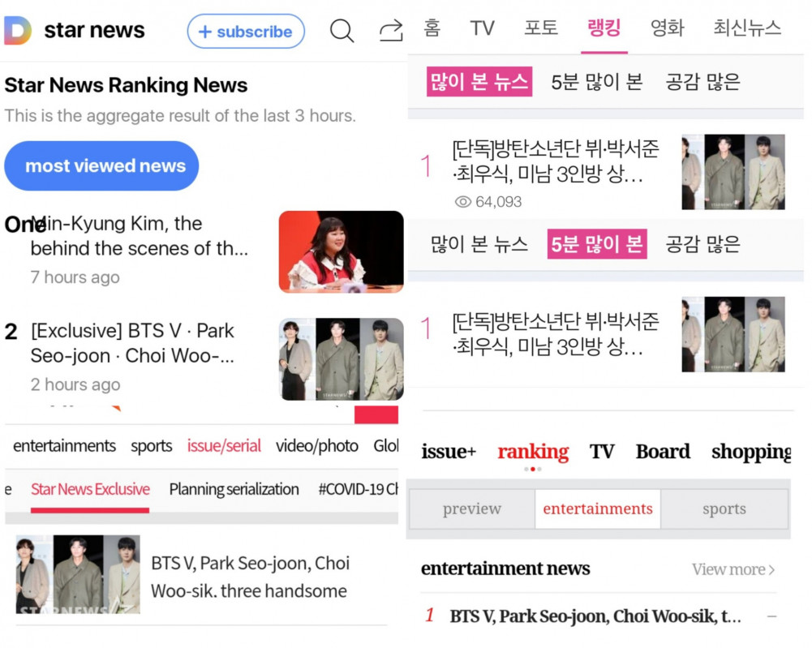The image size is (812, 648).
Task: Click the most viewed news button
Action: click(x=101, y=165)
